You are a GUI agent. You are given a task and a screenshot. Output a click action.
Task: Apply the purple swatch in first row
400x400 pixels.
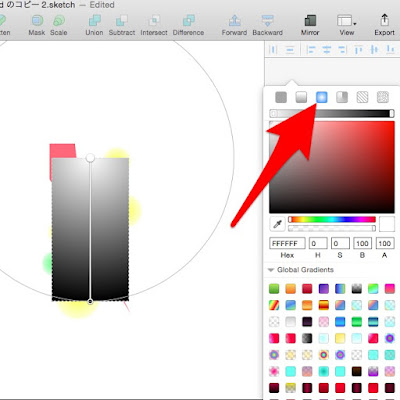point(324,288)
